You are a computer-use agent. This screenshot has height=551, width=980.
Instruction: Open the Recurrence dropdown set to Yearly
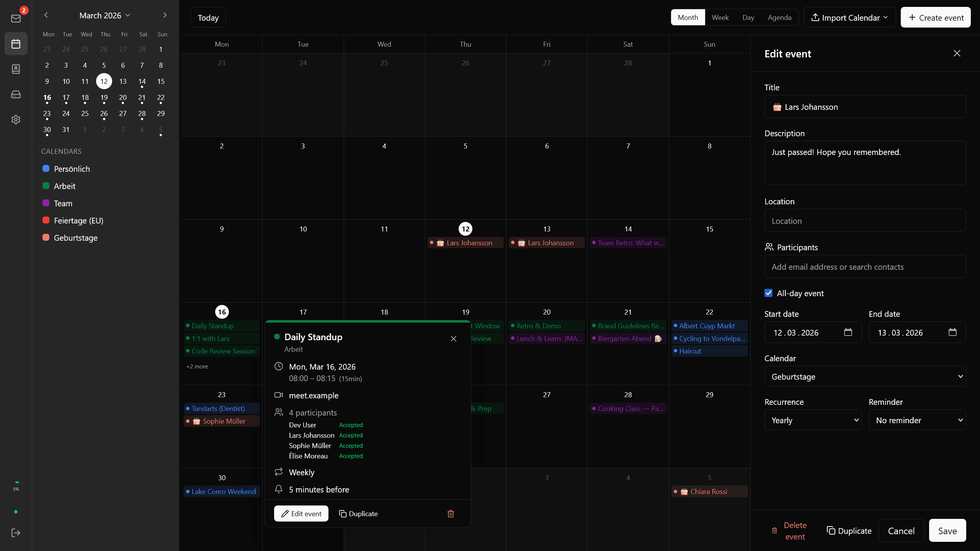(x=813, y=420)
